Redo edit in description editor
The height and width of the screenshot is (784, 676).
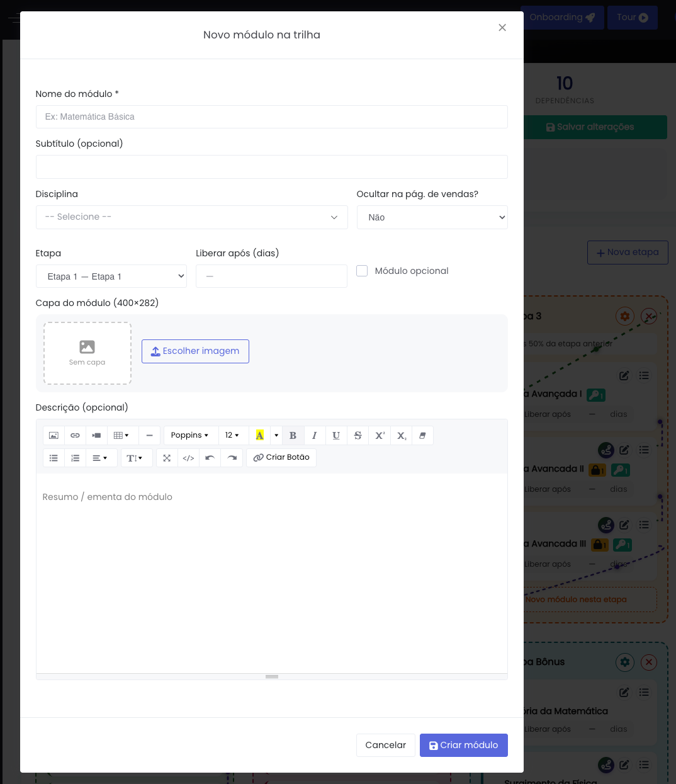[232, 458]
